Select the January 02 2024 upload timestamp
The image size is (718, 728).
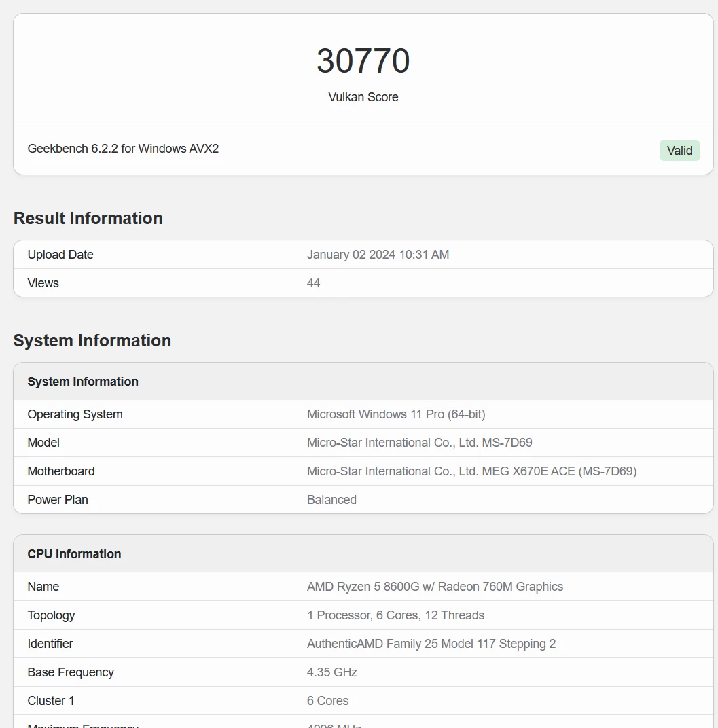click(x=378, y=254)
